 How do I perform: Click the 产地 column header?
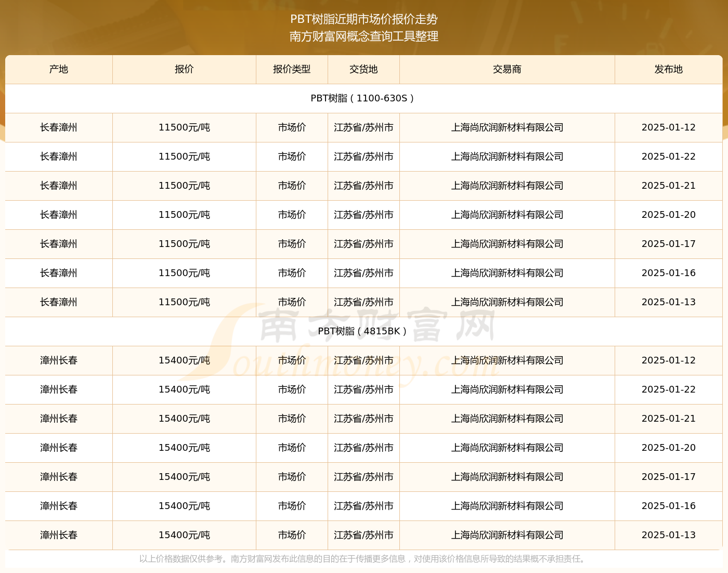pos(59,69)
